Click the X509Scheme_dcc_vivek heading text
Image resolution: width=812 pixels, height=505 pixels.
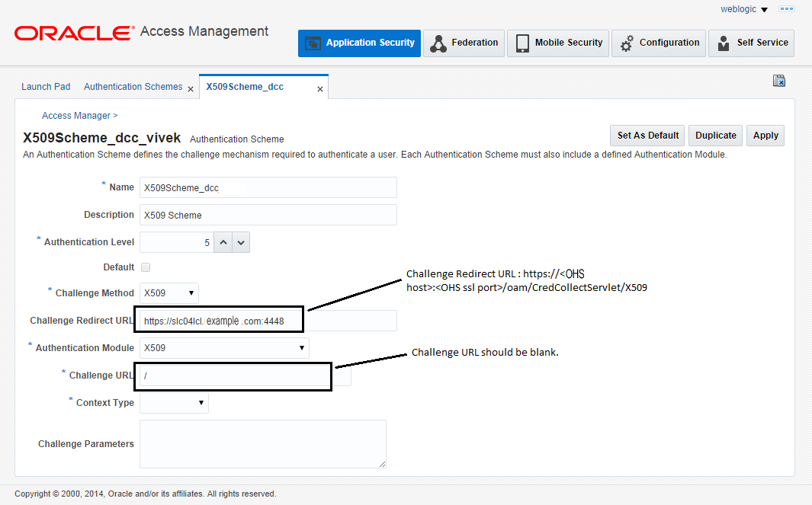click(x=102, y=138)
